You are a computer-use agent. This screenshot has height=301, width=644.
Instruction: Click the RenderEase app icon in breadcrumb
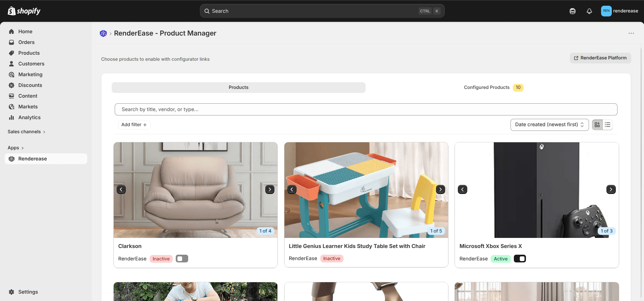pos(103,33)
